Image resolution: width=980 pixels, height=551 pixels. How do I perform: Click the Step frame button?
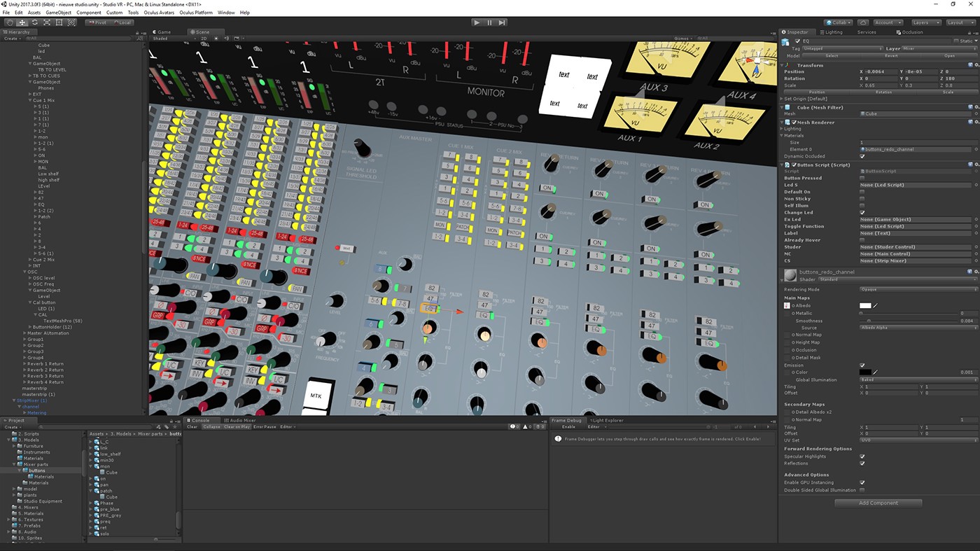pos(502,22)
